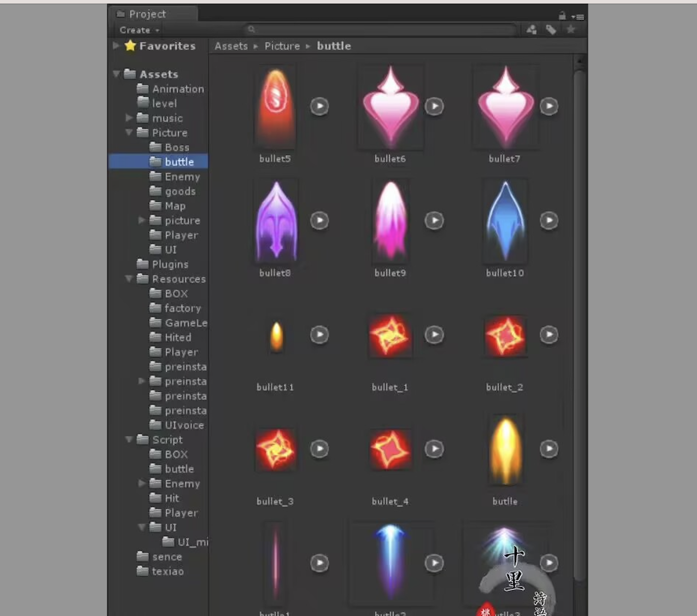Screen dimensions: 697x616
Task: Open the Create dropdown menu
Action: [x=137, y=30]
